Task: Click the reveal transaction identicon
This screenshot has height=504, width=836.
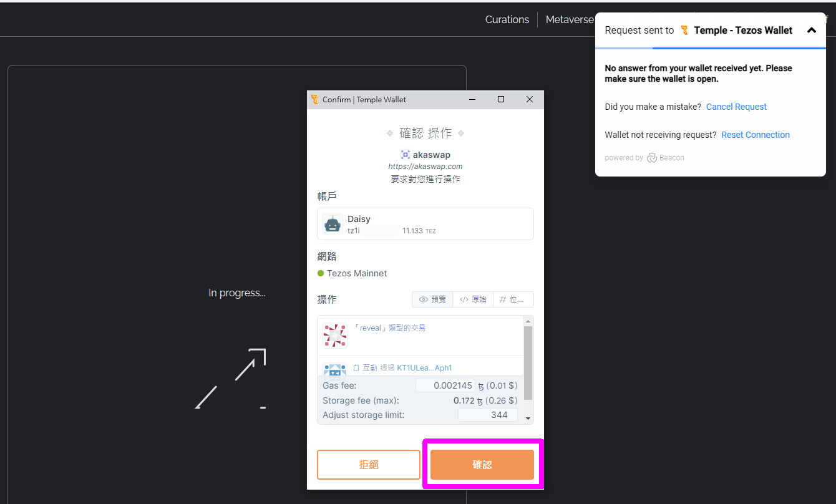Action: [x=335, y=336]
